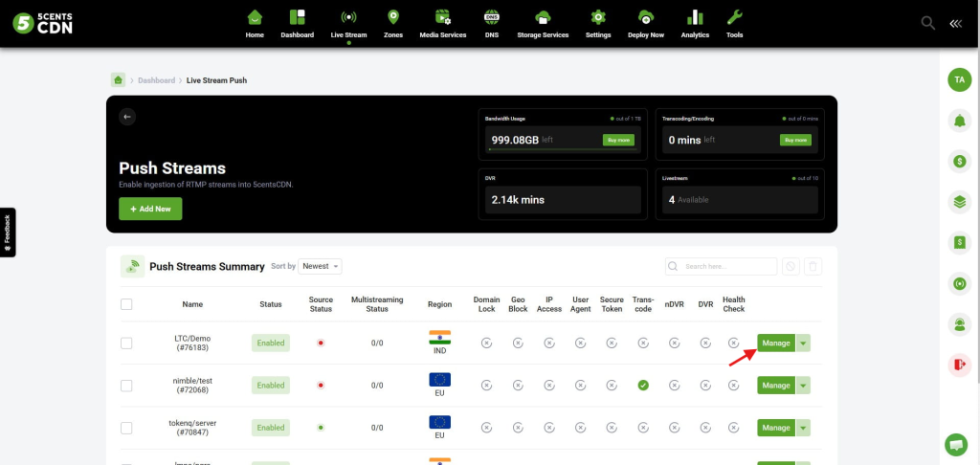980x465 pixels.
Task: Click the tokenq/server (#70847) stream name
Action: [x=192, y=428]
